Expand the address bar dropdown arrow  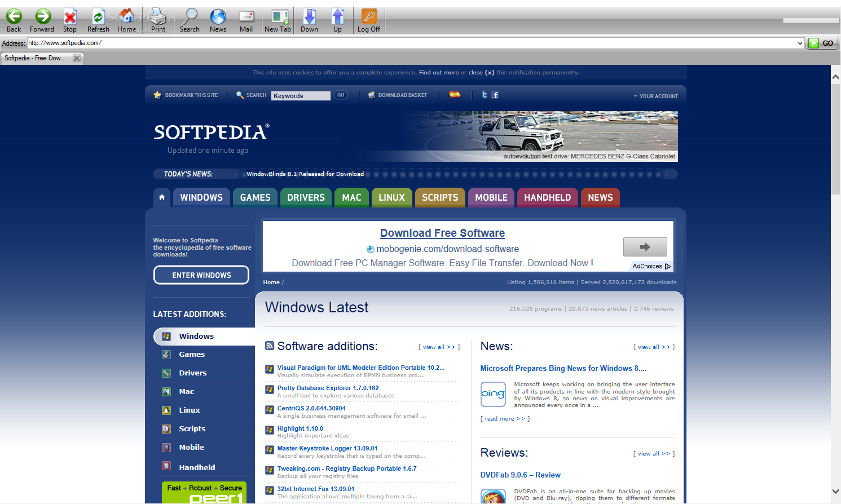click(800, 43)
